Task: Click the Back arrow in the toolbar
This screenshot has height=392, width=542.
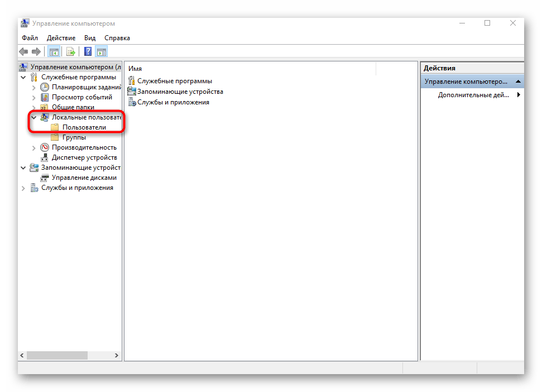Action: (24, 52)
